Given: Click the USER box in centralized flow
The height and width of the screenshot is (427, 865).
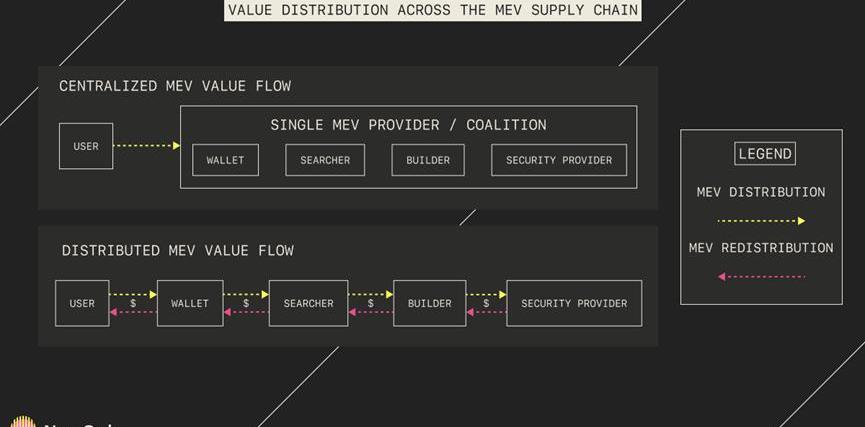Looking at the screenshot, I should click(x=86, y=146).
